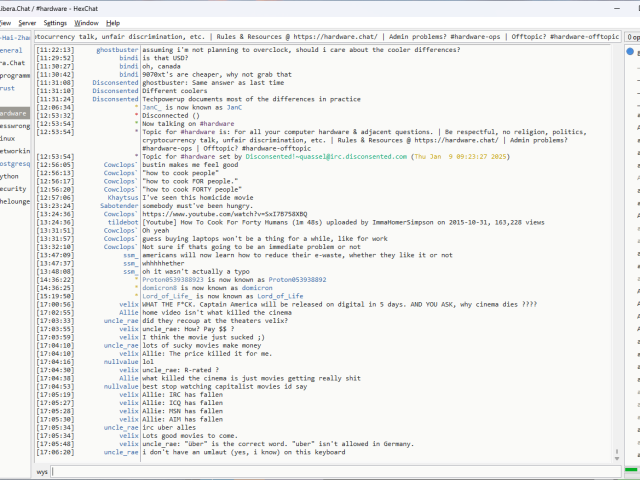
Task: Click the green lag meter indicator
Action: click(631, 470)
